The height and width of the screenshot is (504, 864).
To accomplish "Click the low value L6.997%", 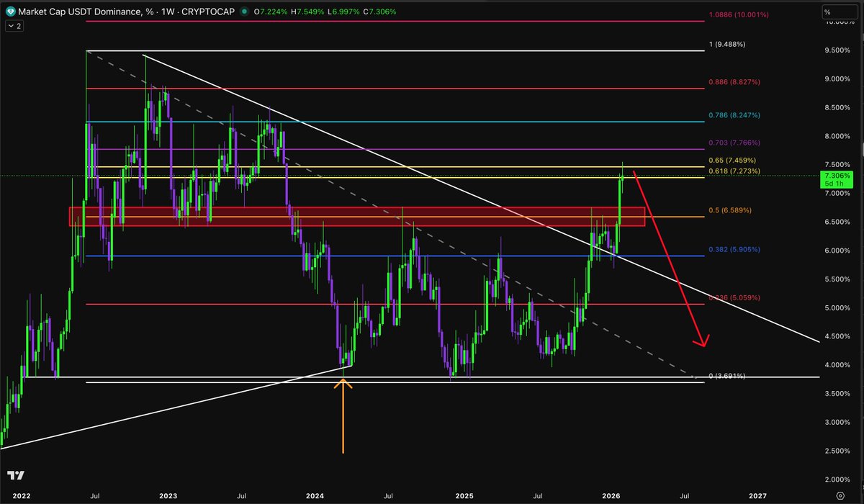I will coord(342,12).
